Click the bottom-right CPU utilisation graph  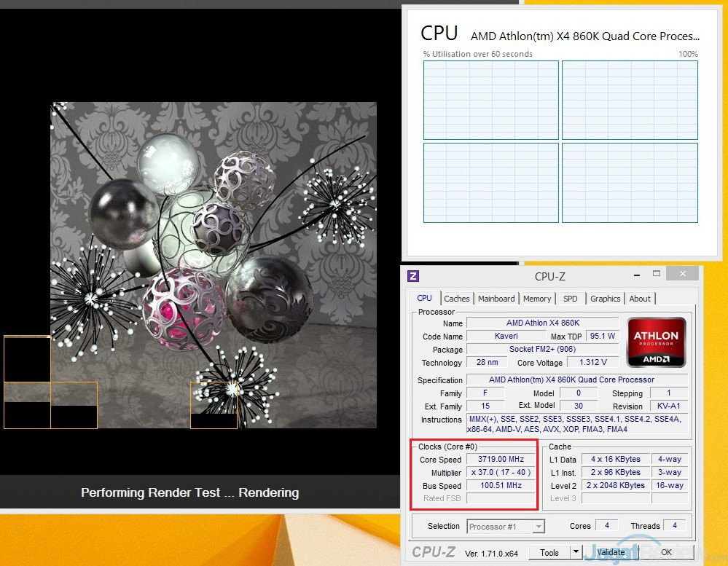pyautogui.click(x=630, y=183)
